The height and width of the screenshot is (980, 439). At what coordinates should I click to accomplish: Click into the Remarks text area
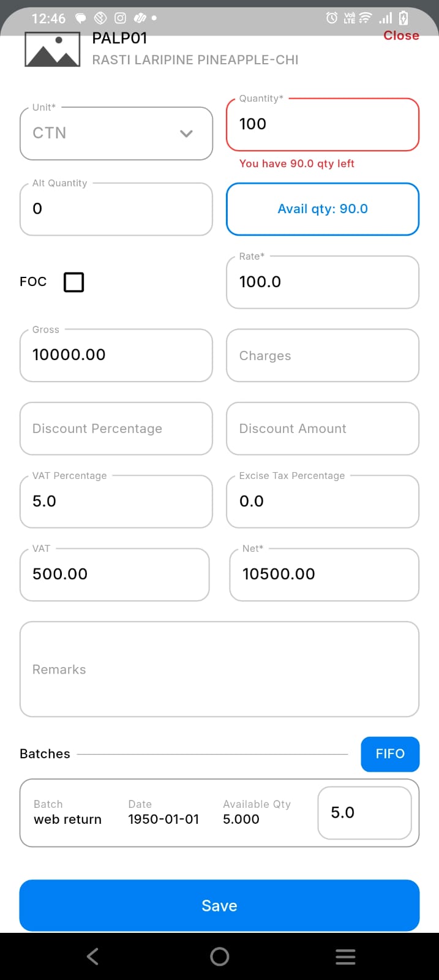219,669
